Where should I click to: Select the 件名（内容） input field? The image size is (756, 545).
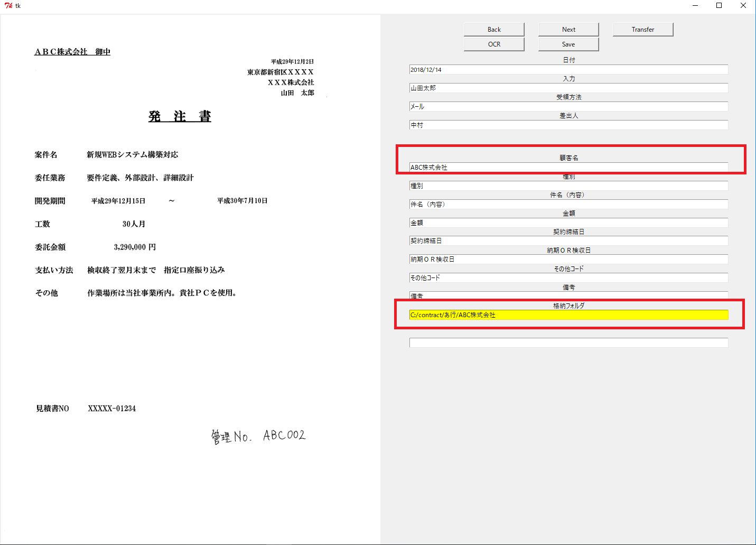click(x=568, y=205)
